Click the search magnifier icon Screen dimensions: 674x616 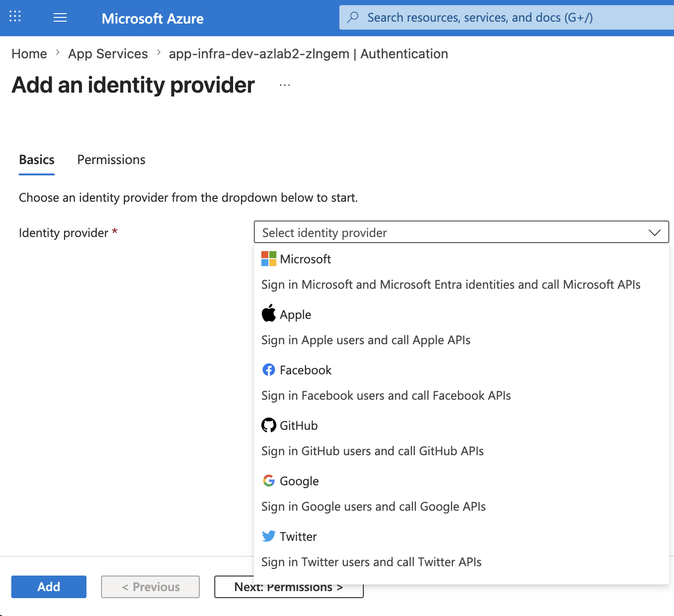pos(353,17)
